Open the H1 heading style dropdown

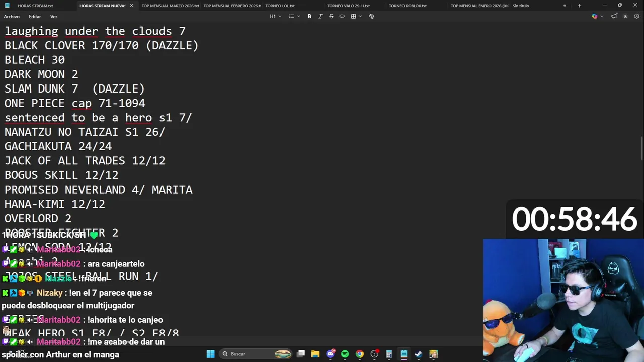pos(275,16)
